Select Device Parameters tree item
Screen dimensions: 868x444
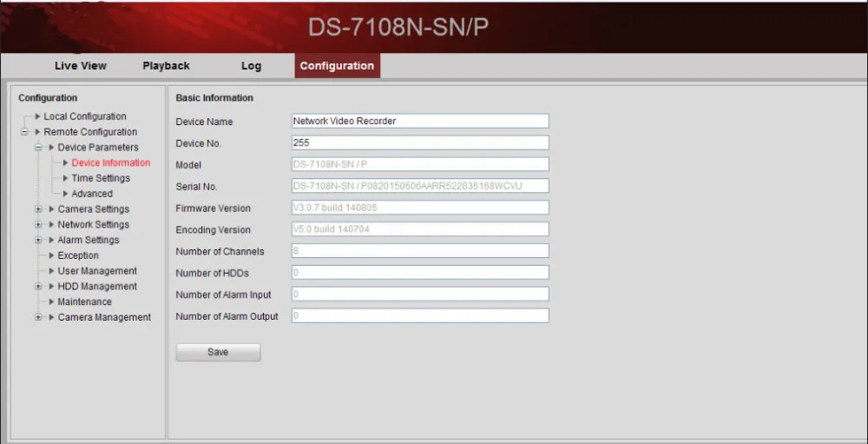pyautogui.click(x=98, y=148)
